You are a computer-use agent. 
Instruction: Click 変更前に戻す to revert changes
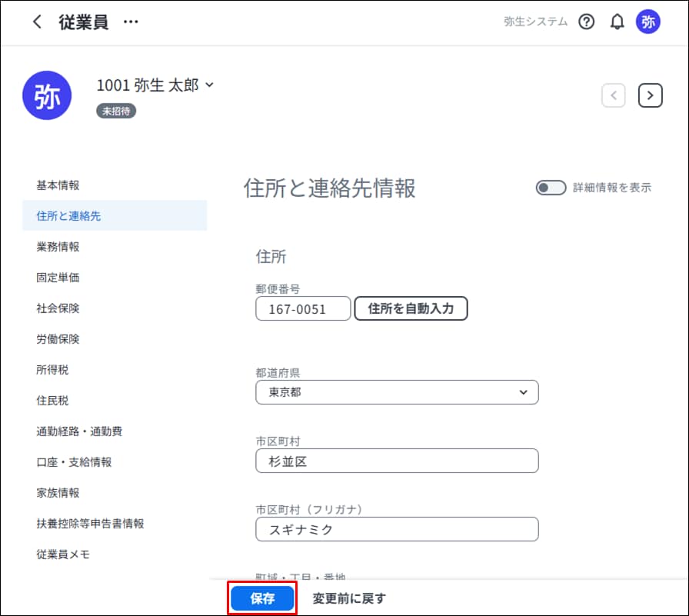(x=349, y=598)
